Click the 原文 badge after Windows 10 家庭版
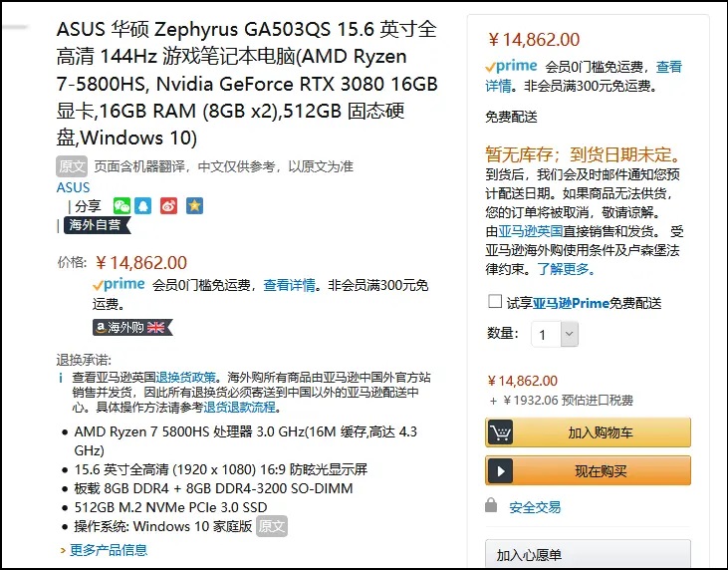 click(x=272, y=526)
